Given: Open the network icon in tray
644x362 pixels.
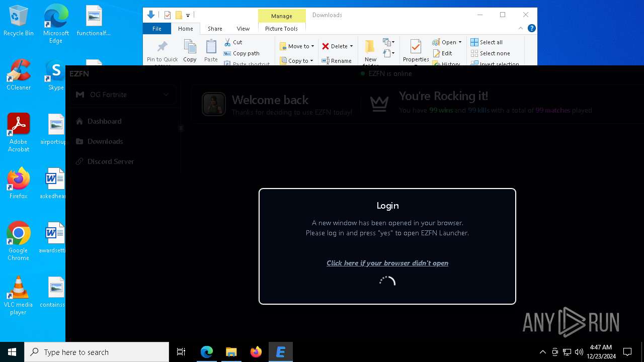Looking at the screenshot, I should coord(567,352).
